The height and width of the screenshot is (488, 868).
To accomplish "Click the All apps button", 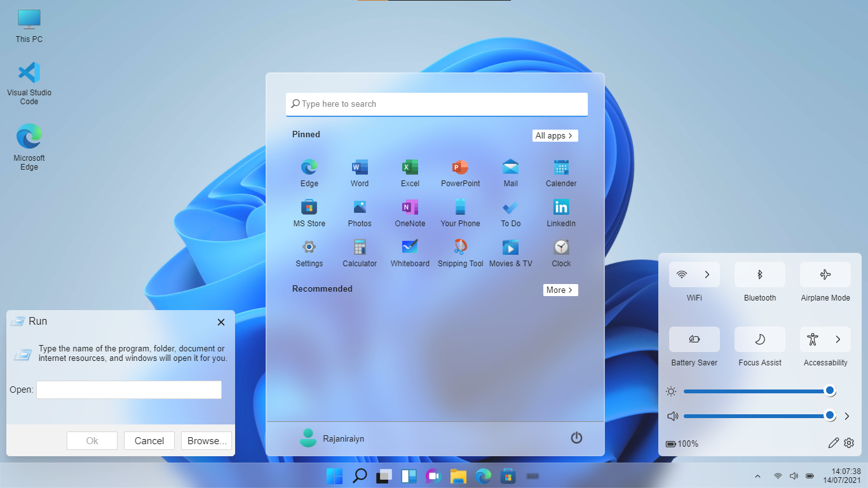I will coord(554,135).
